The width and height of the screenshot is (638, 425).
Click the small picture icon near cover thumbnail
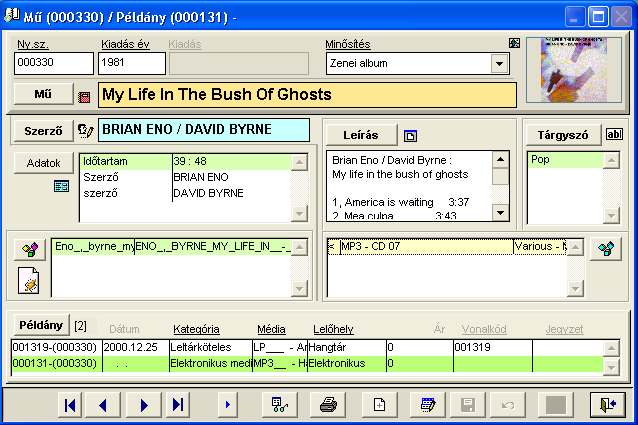tap(514, 43)
